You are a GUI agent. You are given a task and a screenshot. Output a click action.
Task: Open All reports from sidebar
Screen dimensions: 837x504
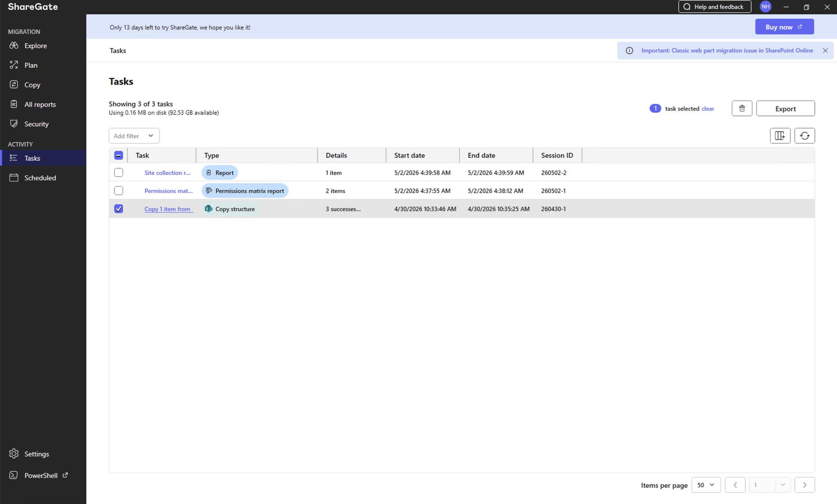tap(43, 104)
